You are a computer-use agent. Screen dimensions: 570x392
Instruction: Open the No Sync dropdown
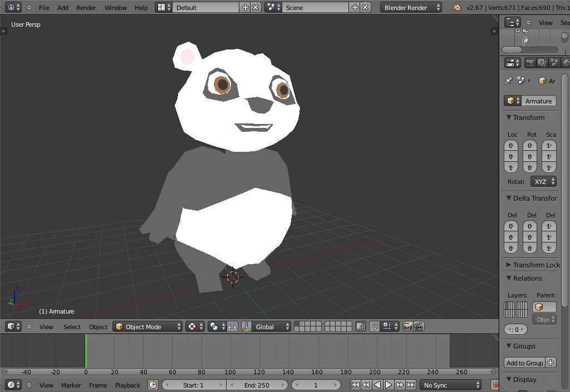pyautogui.click(x=451, y=385)
